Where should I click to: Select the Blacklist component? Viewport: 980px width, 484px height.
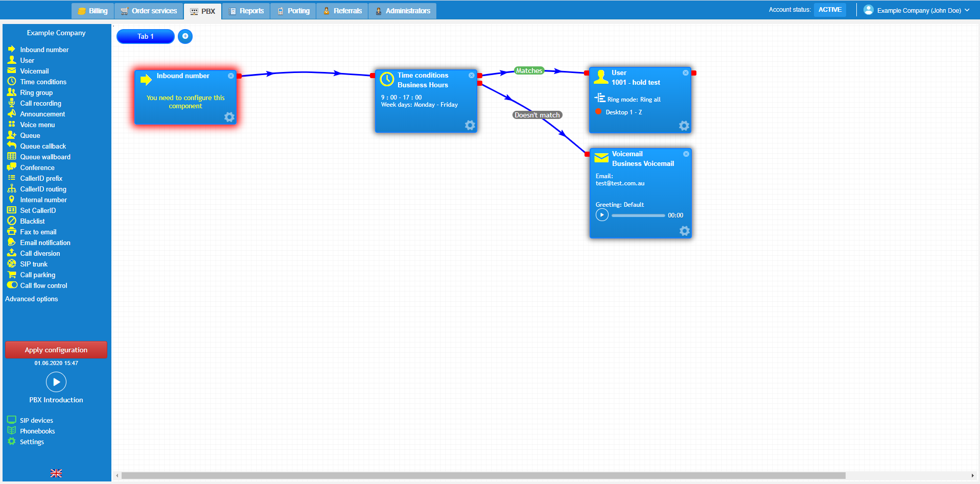coord(32,221)
